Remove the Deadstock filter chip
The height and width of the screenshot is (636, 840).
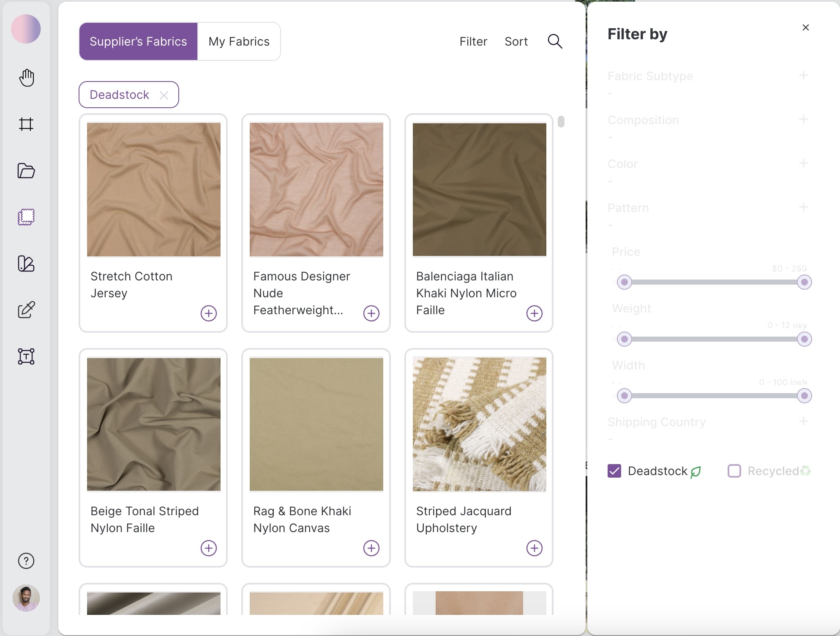[164, 95]
